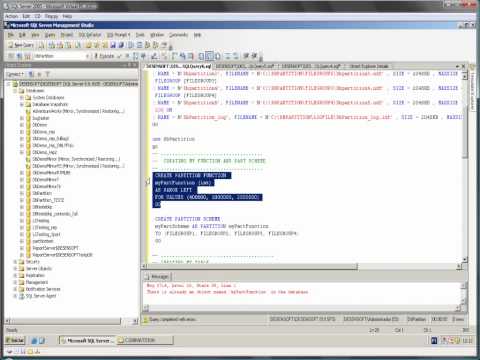Click the Save All toolbar icon
This screenshot has width=480, height=360.
tap(121, 45)
